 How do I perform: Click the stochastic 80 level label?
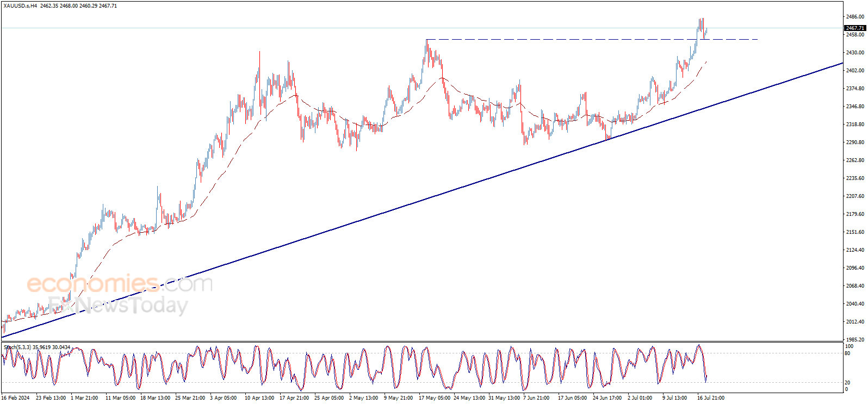click(x=847, y=353)
